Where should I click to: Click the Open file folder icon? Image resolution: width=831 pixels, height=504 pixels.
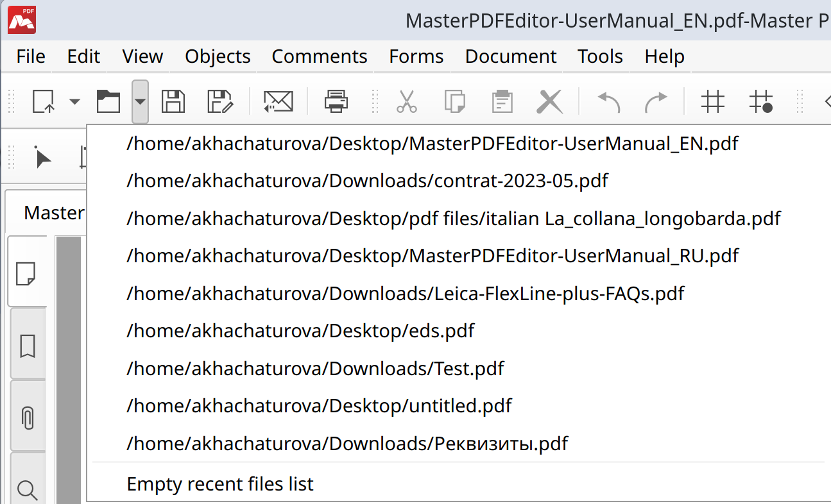[109, 101]
